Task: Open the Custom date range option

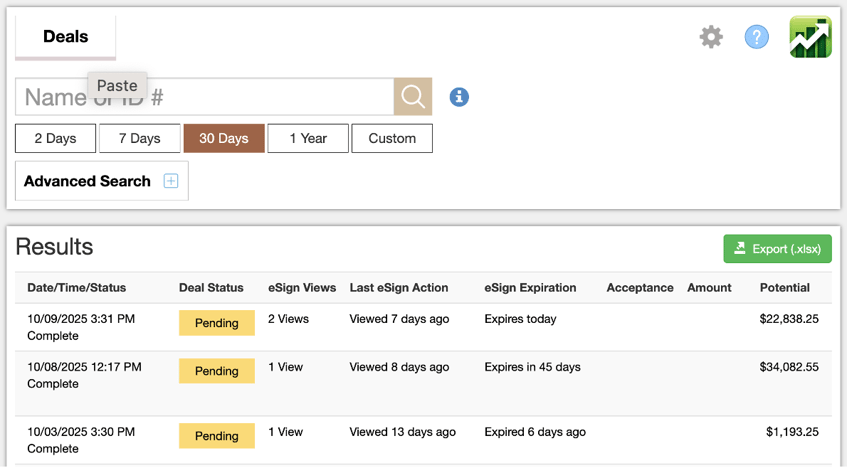Action: [392, 139]
